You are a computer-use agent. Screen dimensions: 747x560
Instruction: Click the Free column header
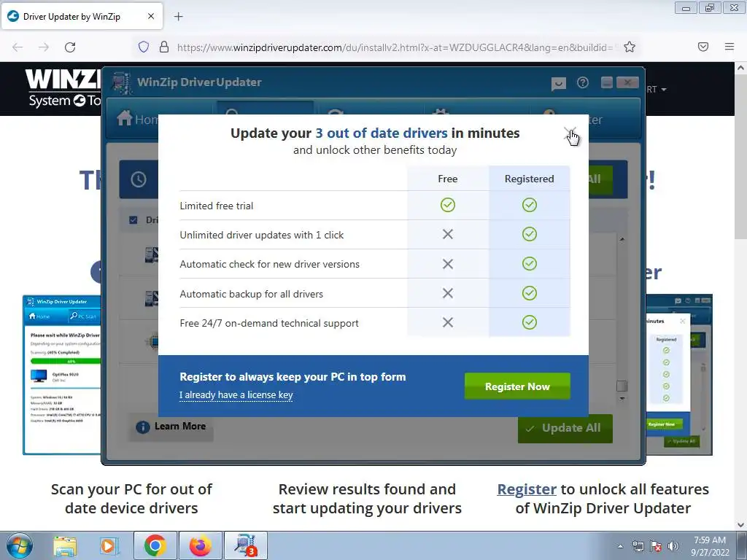pyautogui.click(x=447, y=179)
